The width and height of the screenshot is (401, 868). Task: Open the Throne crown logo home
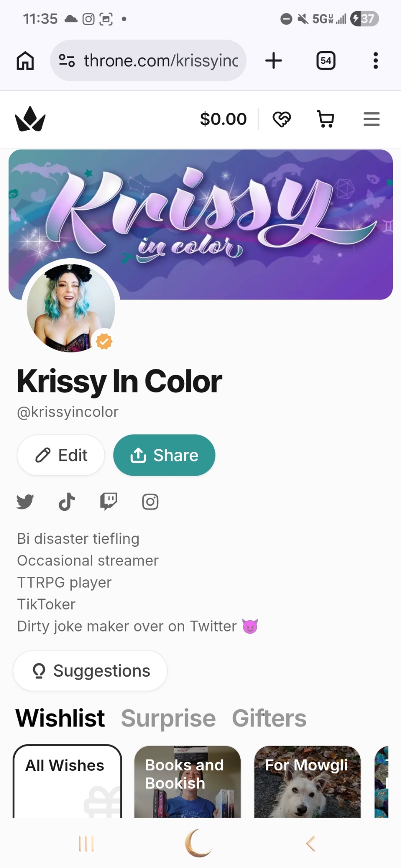pyautogui.click(x=30, y=119)
